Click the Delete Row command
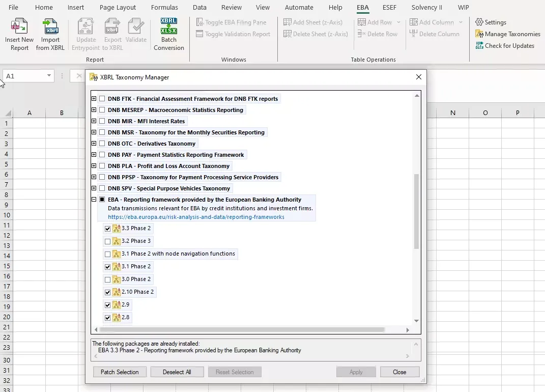 [378, 34]
